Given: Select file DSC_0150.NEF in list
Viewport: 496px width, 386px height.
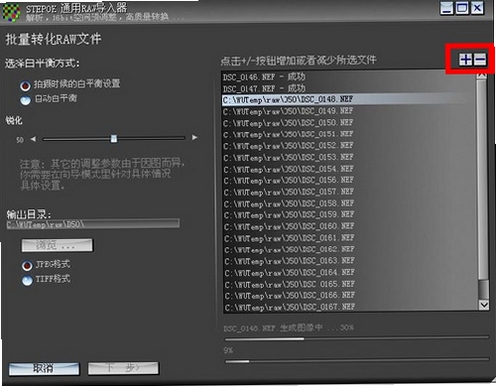Looking at the screenshot, I should pos(349,123).
